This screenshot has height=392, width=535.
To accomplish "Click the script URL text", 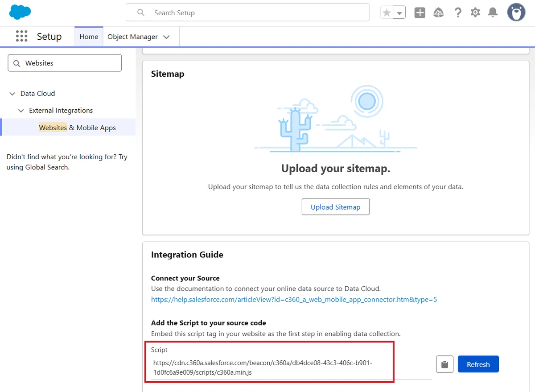I will point(263,367).
